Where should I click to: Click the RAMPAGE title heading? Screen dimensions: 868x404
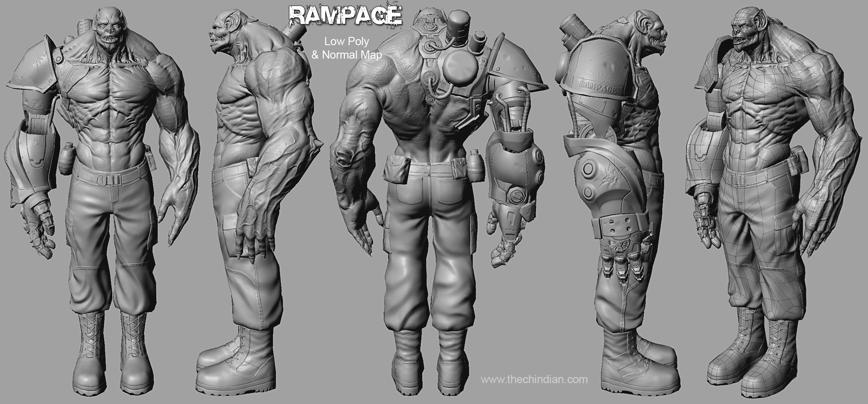tap(345, 15)
